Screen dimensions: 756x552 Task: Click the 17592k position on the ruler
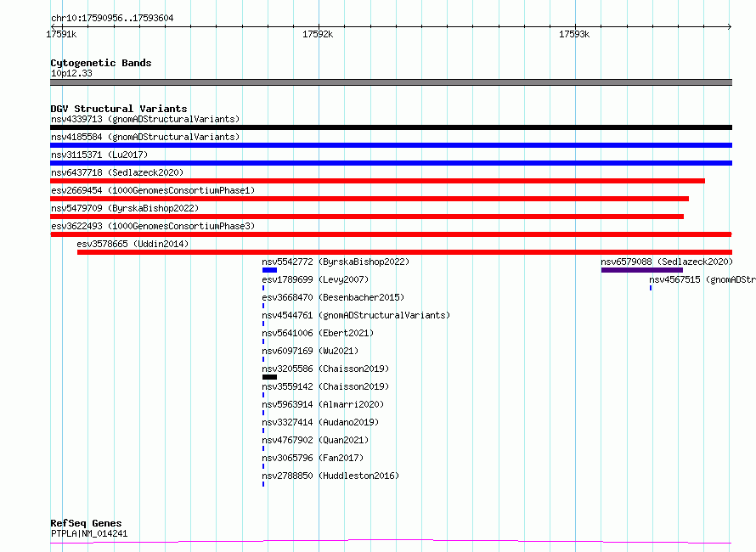click(x=318, y=34)
